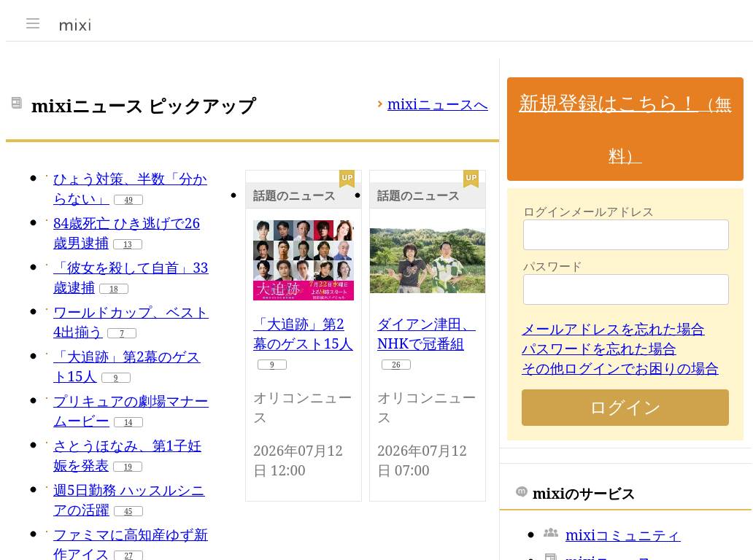Open news さとうほなみ、第1子妊娠を発表
This screenshot has height=560, width=753.
[127, 456]
